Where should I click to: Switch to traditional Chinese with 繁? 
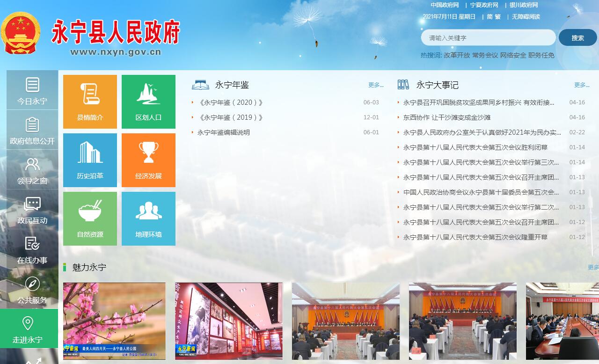click(497, 17)
